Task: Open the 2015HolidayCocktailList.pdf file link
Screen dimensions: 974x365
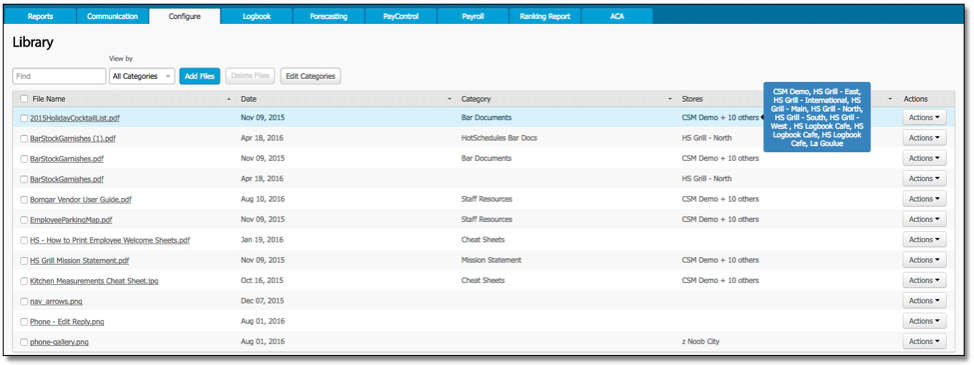Action: (x=75, y=118)
